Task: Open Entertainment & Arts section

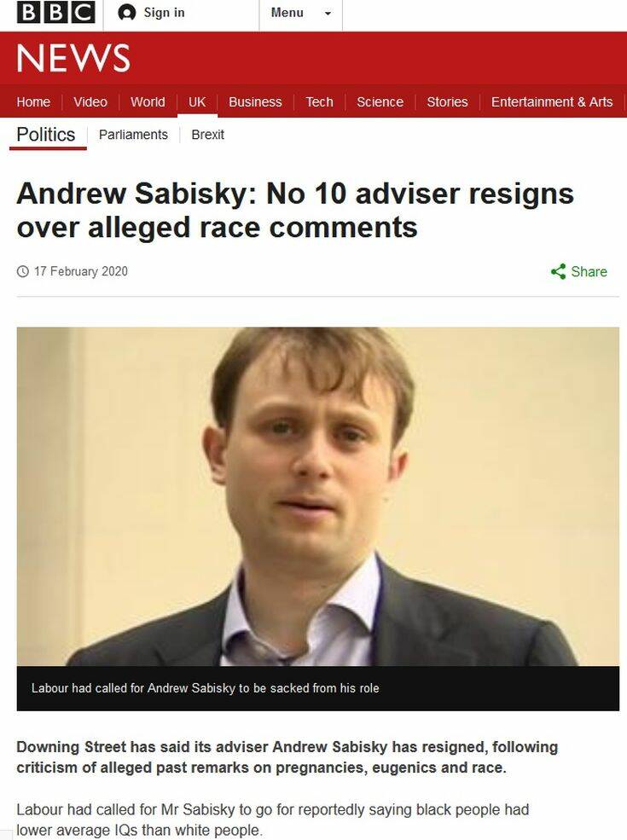Action: pyautogui.click(x=552, y=101)
